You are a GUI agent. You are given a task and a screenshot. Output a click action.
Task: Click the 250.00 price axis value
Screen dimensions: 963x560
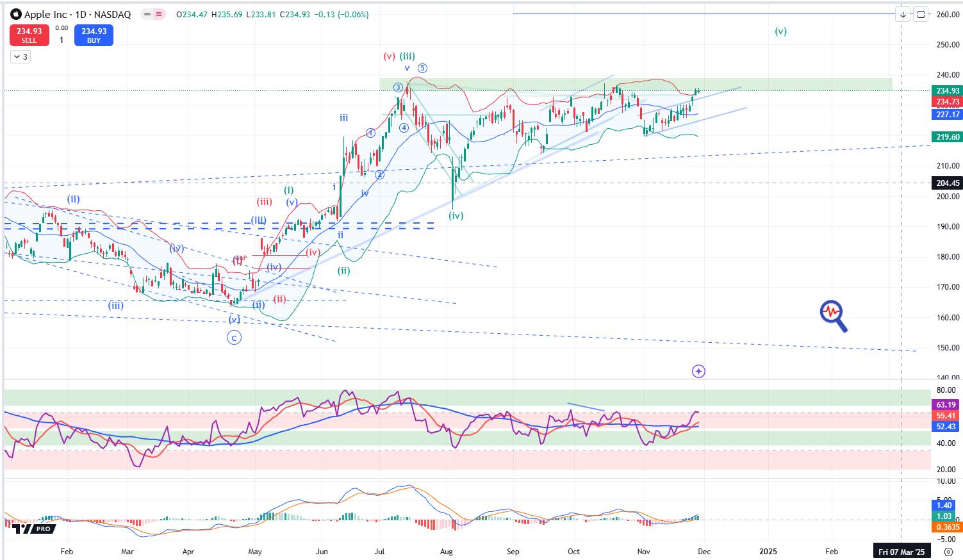(947, 45)
